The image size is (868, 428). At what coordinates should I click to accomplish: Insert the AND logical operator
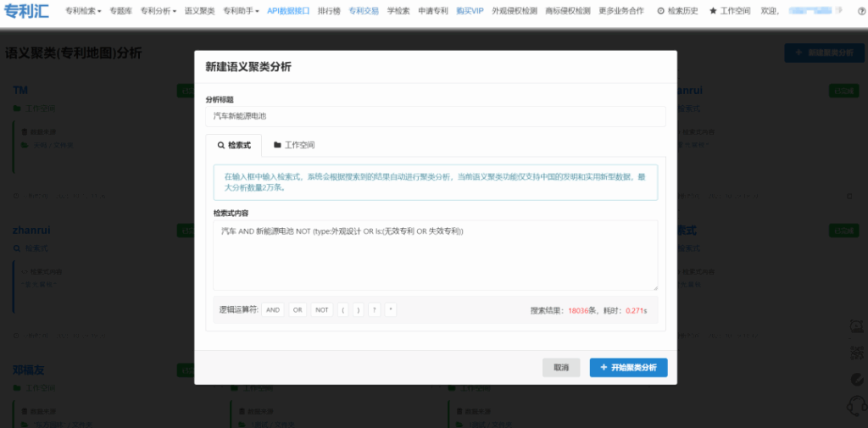pyautogui.click(x=273, y=310)
